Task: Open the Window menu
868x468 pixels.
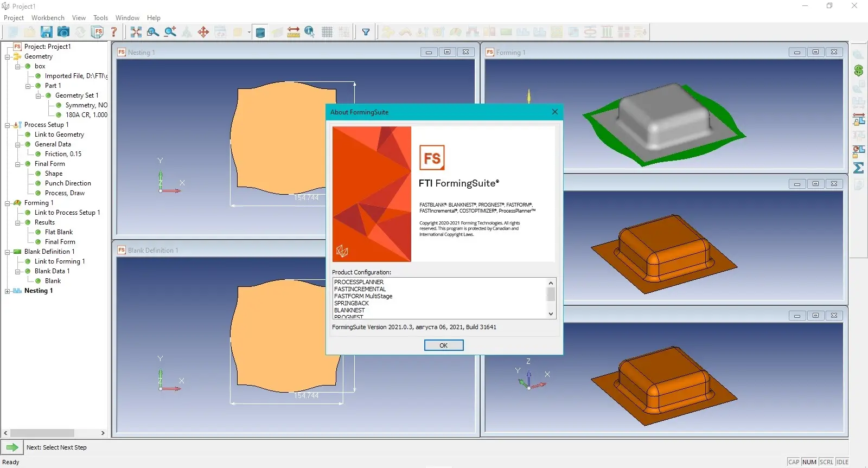Action: pyautogui.click(x=127, y=18)
